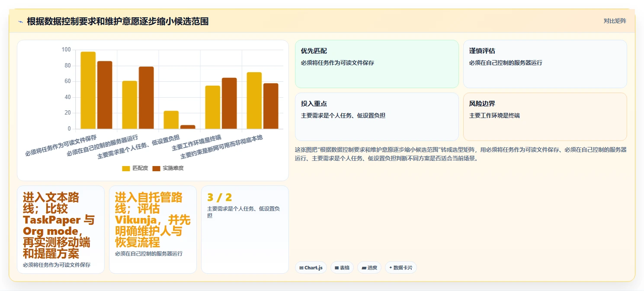The image size is (644, 291).
Task: Click 匹配度 bar for 主要约束是断网可用而非彻底本地
Action: (254, 101)
